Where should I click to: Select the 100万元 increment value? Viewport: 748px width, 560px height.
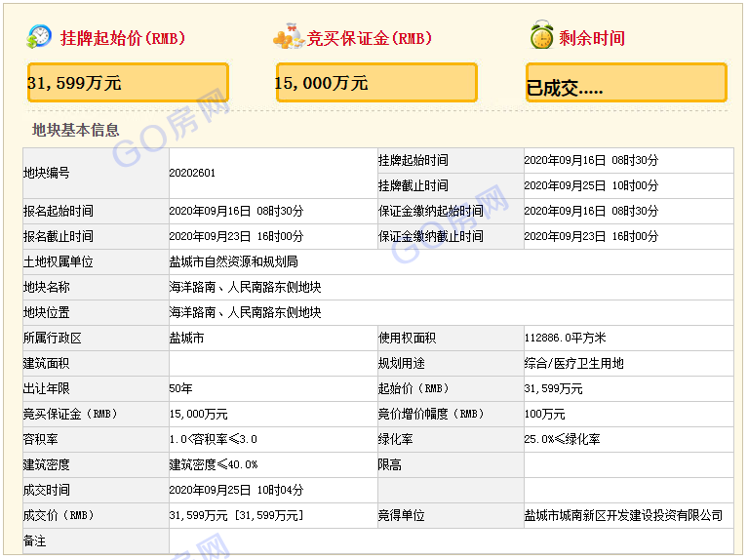(x=545, y=414)
